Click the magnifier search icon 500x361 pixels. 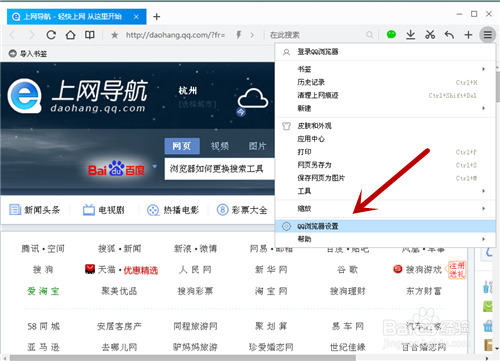tap(369, 35)
